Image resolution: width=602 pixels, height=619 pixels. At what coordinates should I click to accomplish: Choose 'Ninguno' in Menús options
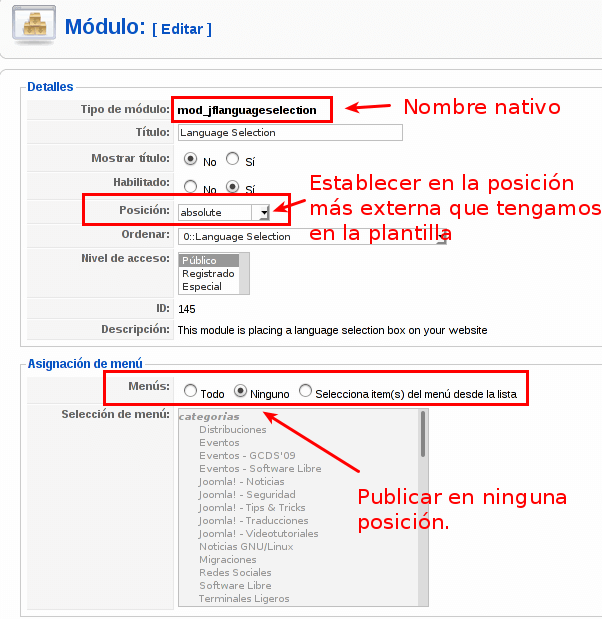point(240,391)
